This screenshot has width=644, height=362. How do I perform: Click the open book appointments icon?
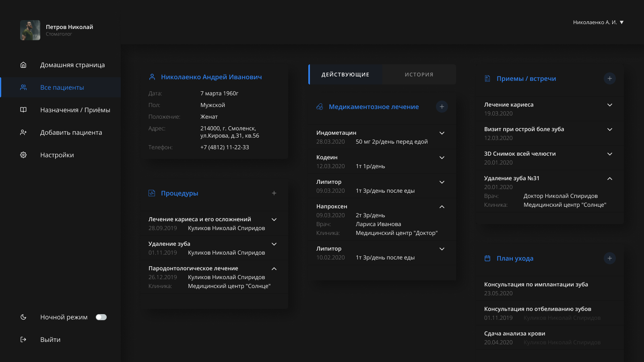pos(23,110)
